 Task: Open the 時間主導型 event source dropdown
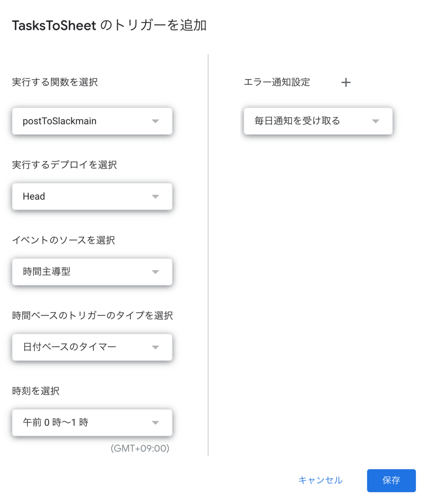tap(92, 272)
